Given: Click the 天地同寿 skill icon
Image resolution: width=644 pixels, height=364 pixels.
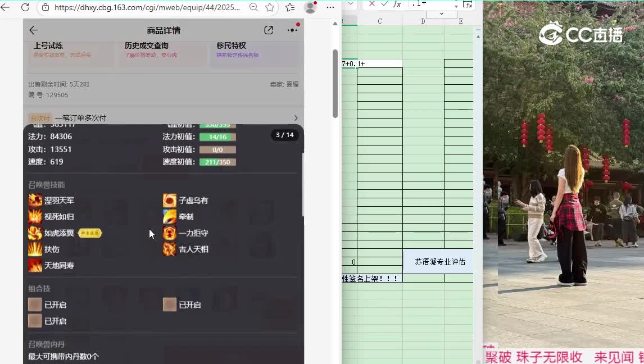Looking at the screenshot, I should tap(35, 266).
